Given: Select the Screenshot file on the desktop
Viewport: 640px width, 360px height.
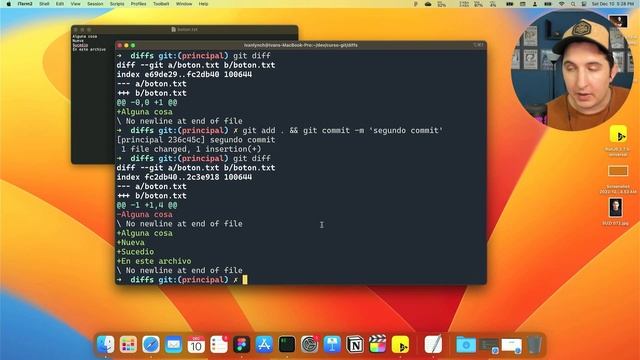Looking at the screenshot, I should [618, 171].
